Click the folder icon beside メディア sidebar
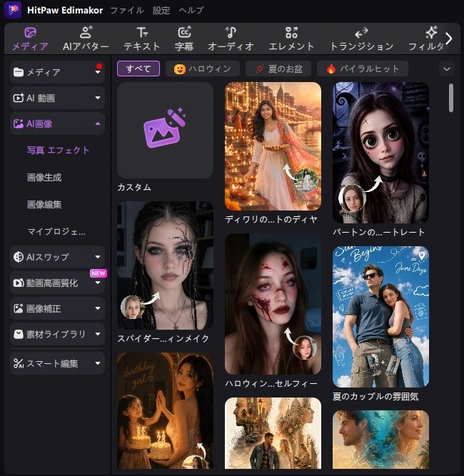 click(19, 72)
